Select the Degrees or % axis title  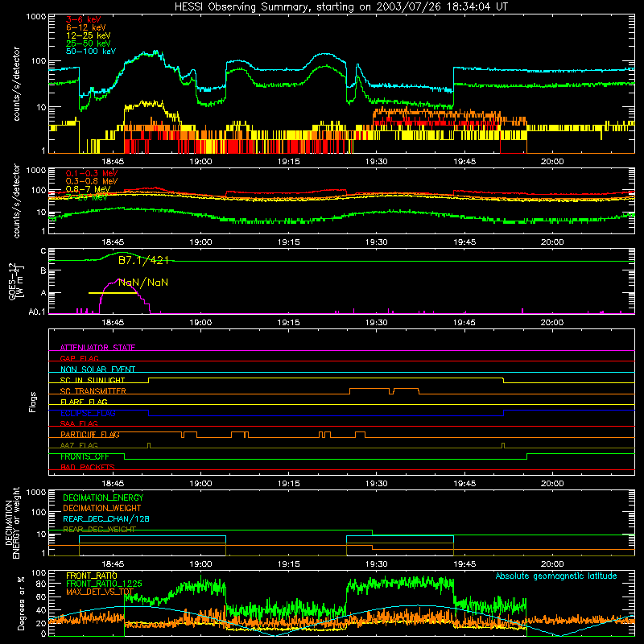(21, 603)
